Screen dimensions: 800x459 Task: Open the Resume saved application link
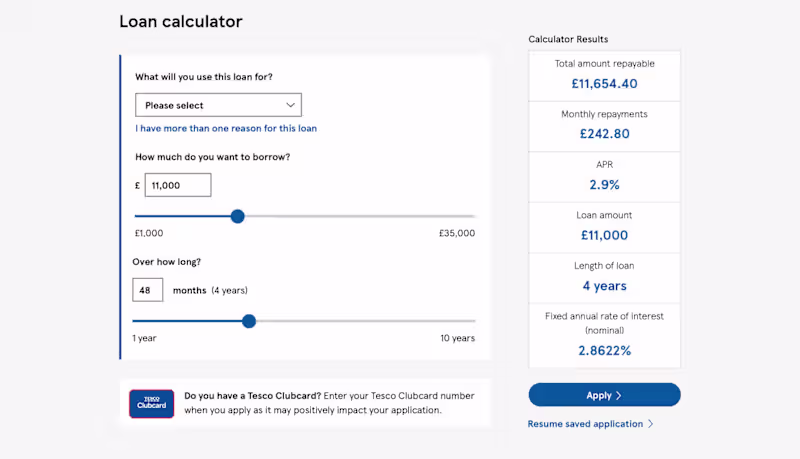click(585, 424)
